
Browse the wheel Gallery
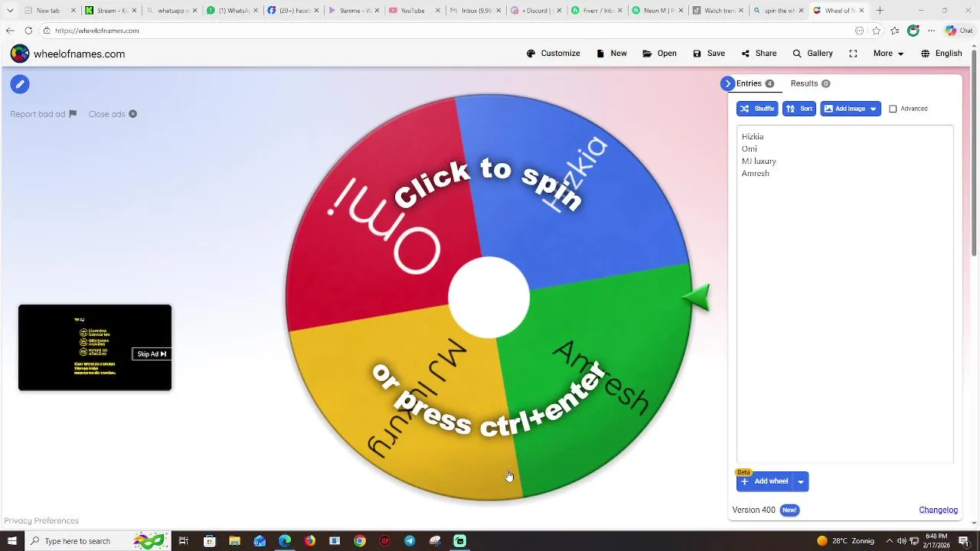812,54
